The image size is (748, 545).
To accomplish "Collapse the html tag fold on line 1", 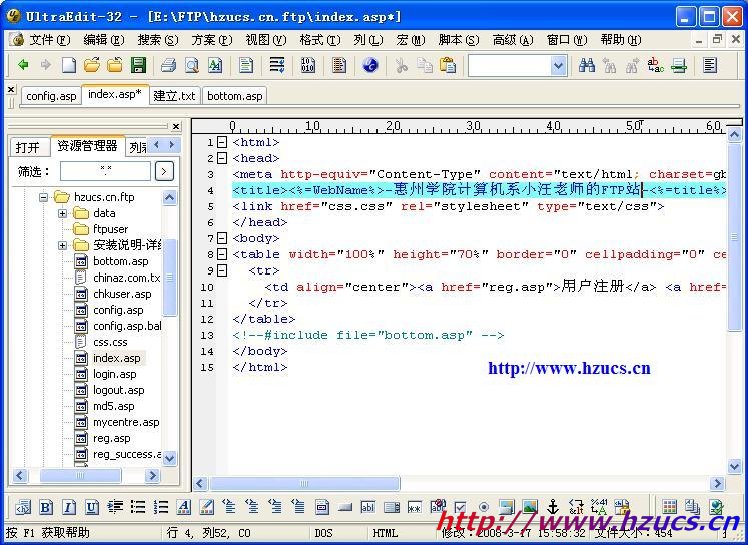I will tap(222, 143).
